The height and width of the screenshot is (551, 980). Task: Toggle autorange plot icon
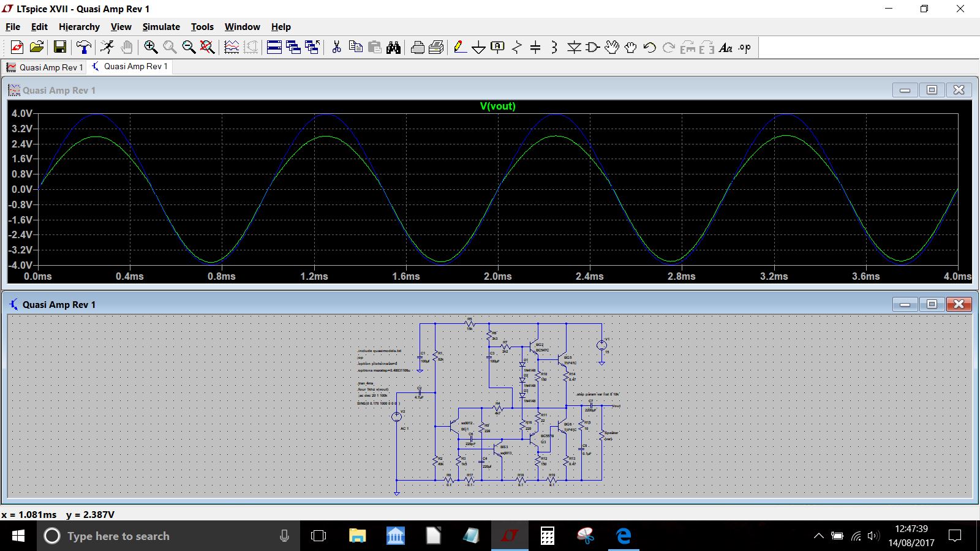[x=232, y=47]
